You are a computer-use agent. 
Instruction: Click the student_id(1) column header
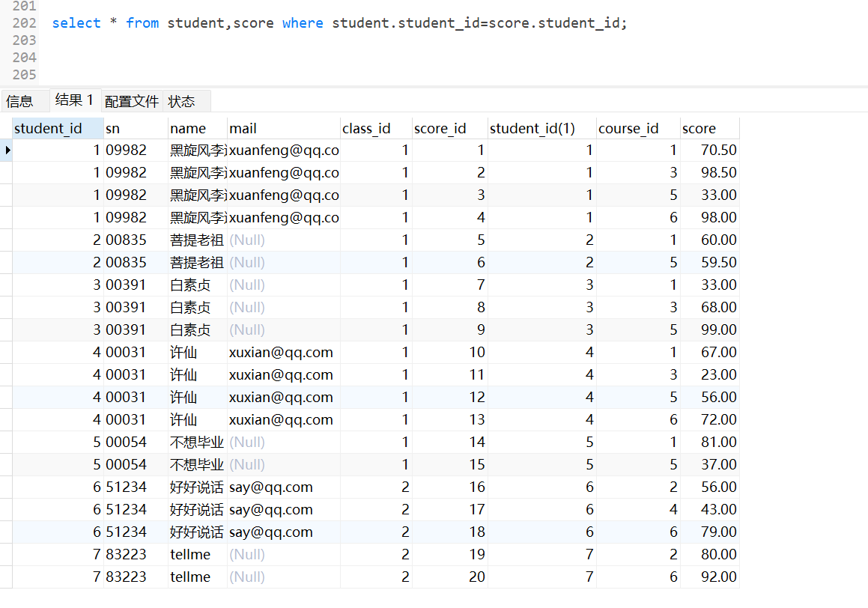click(x=542, y=128)
